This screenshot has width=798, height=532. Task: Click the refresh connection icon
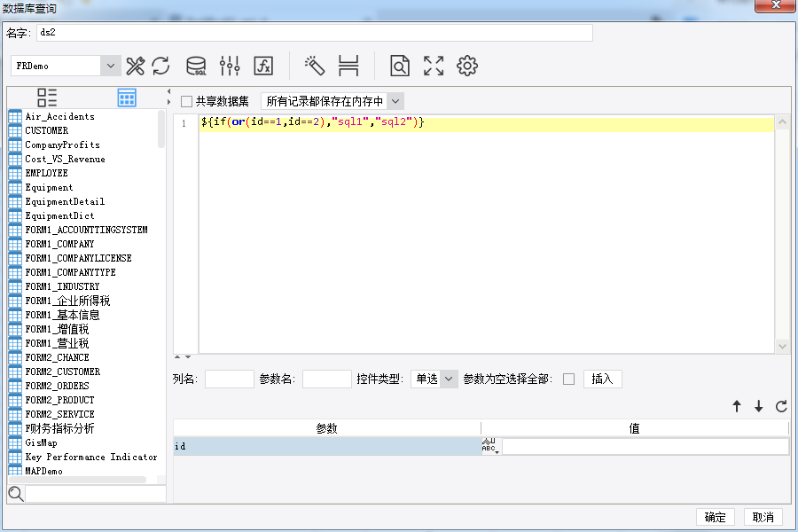(x=160, y=66)
